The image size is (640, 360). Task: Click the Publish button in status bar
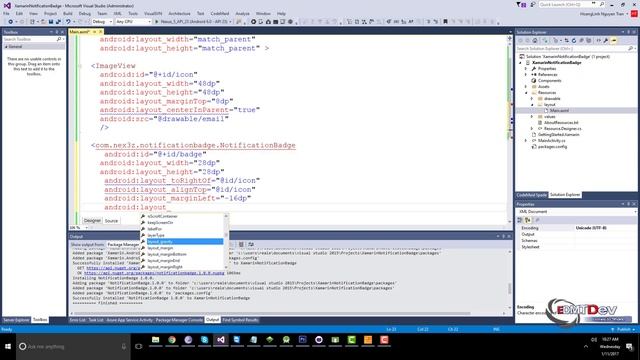623,329
